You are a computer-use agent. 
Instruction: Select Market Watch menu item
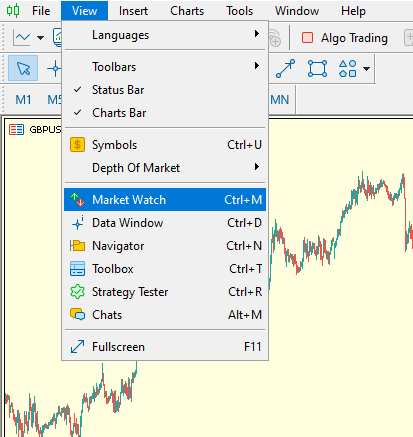click(165, 200)
